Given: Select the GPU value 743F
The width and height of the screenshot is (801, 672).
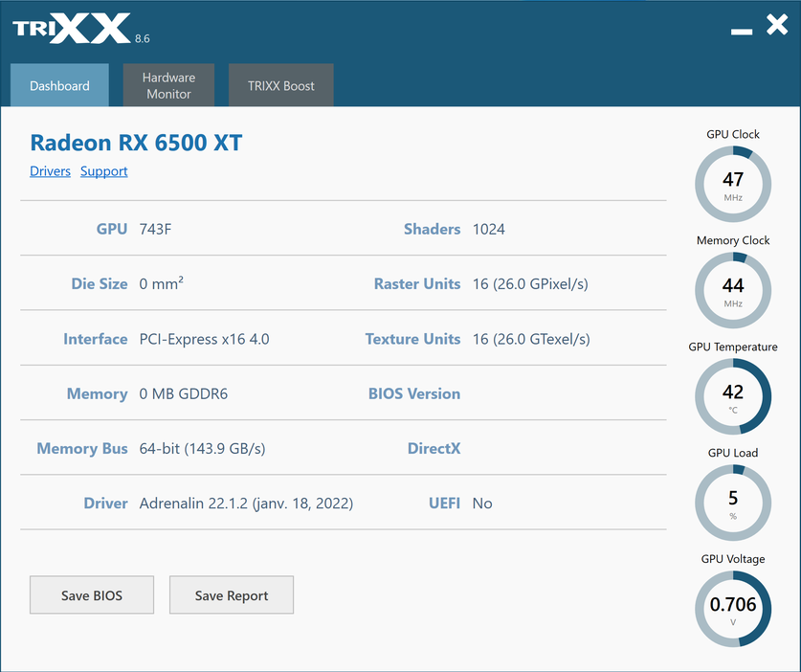Looking at the screenshot, I should click(x=155, y=229).
